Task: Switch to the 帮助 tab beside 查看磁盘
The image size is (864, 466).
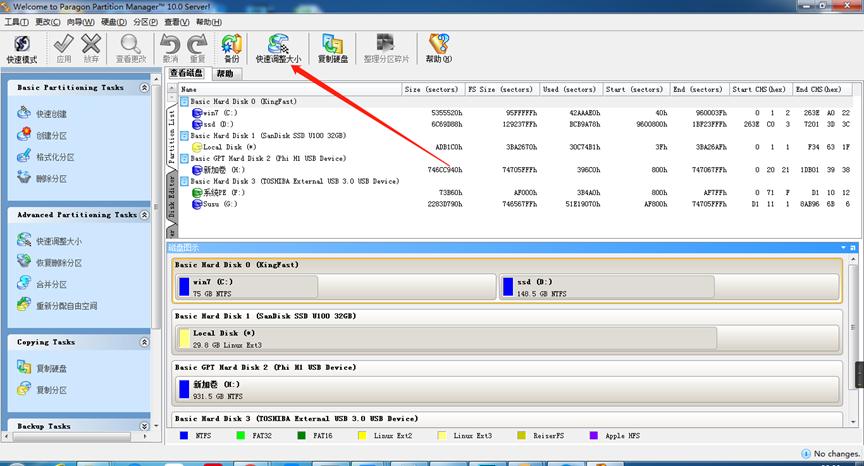Action: pos(225,73)
